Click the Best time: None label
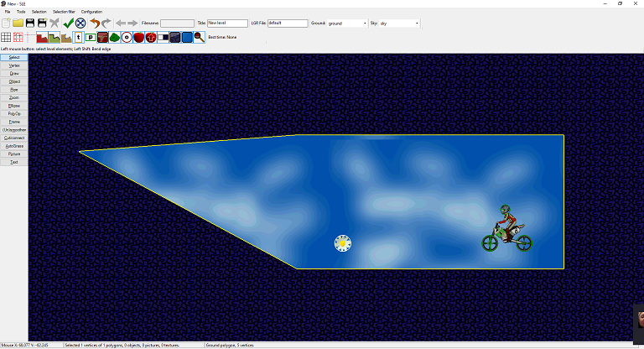Image resolution: width=644 pixels, height=349 pixels. coord(222,38)
